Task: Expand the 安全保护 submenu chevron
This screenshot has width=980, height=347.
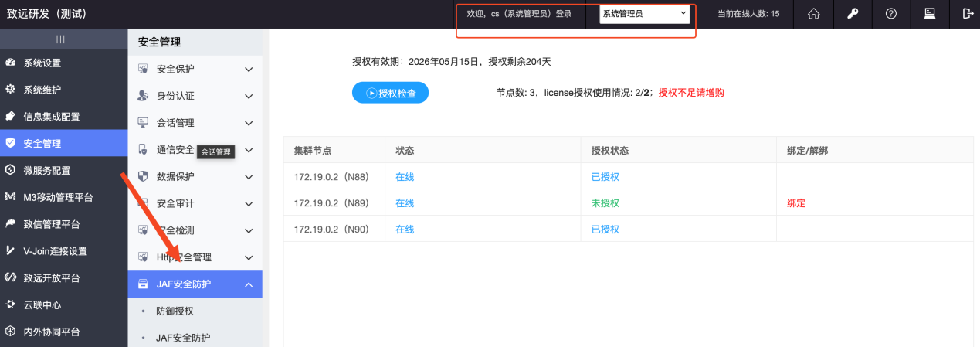Action: click(x=249, y=70)
